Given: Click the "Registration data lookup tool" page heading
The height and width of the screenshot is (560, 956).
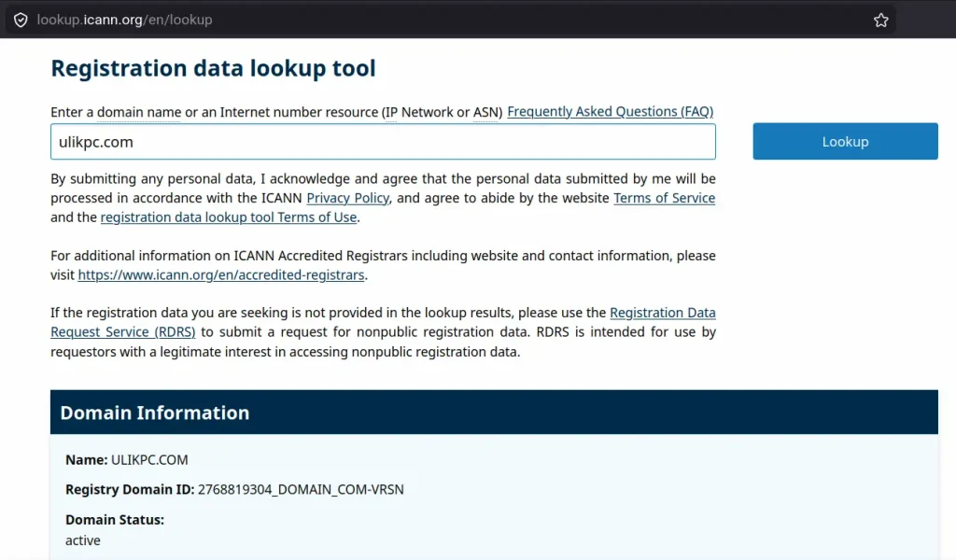Looking at the screenshot, I should coord(213,68).
